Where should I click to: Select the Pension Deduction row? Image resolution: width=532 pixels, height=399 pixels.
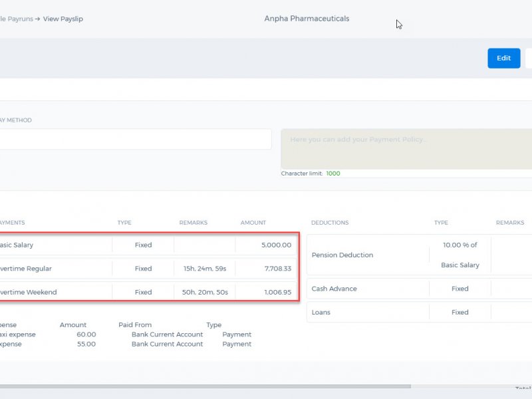pos(420,255)
